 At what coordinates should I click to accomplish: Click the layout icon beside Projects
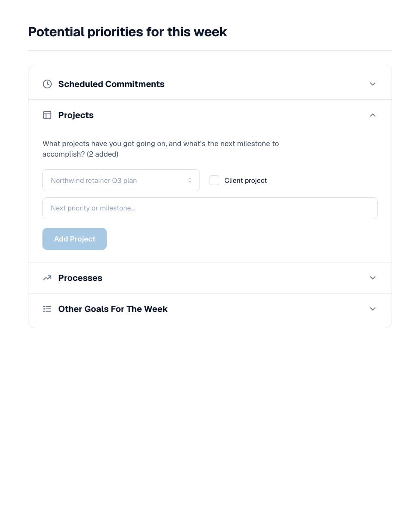pyautogui.click(x=47, y=115)
